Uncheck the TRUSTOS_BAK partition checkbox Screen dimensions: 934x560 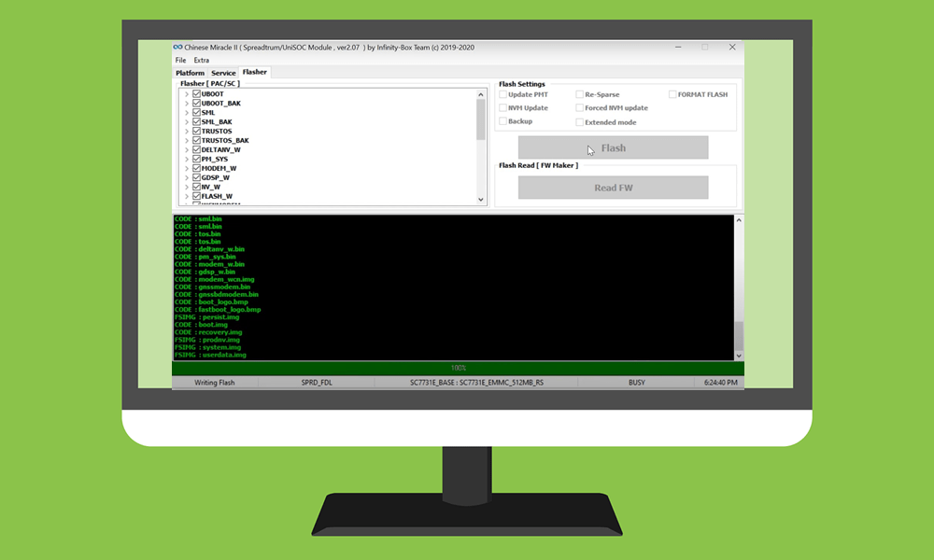pos(196,140)
